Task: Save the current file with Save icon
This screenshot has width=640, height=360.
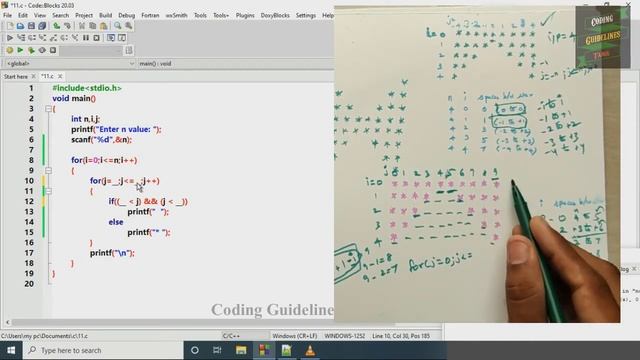Action: tap(31, 26)
